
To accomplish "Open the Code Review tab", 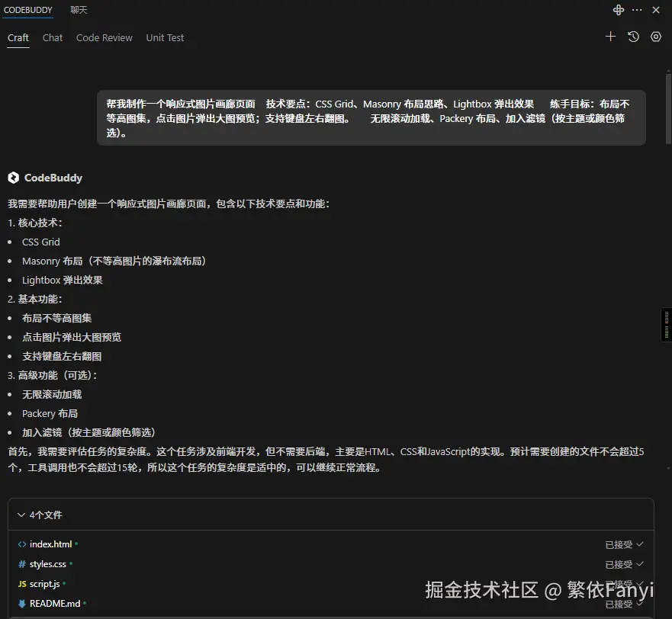I will [104, 37].
